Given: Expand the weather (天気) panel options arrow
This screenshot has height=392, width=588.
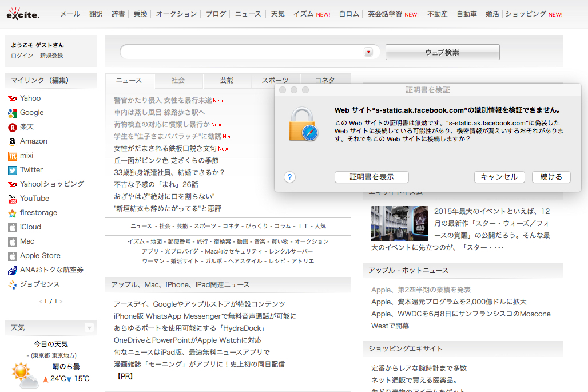Looking at the screenshot, I should (x=89, y=327).
